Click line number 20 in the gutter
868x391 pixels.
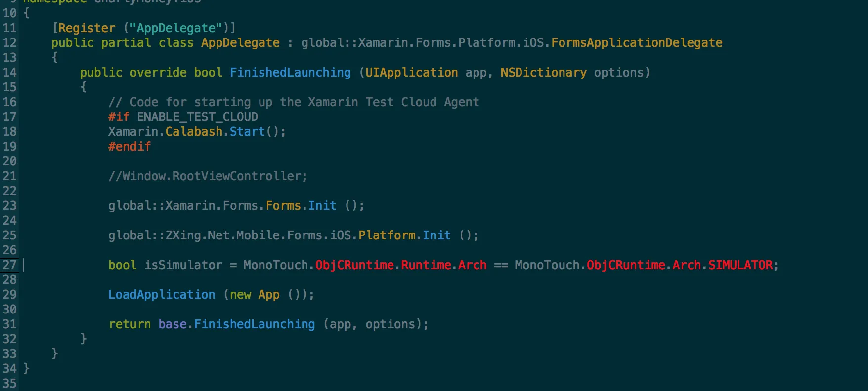pos(9,161)
